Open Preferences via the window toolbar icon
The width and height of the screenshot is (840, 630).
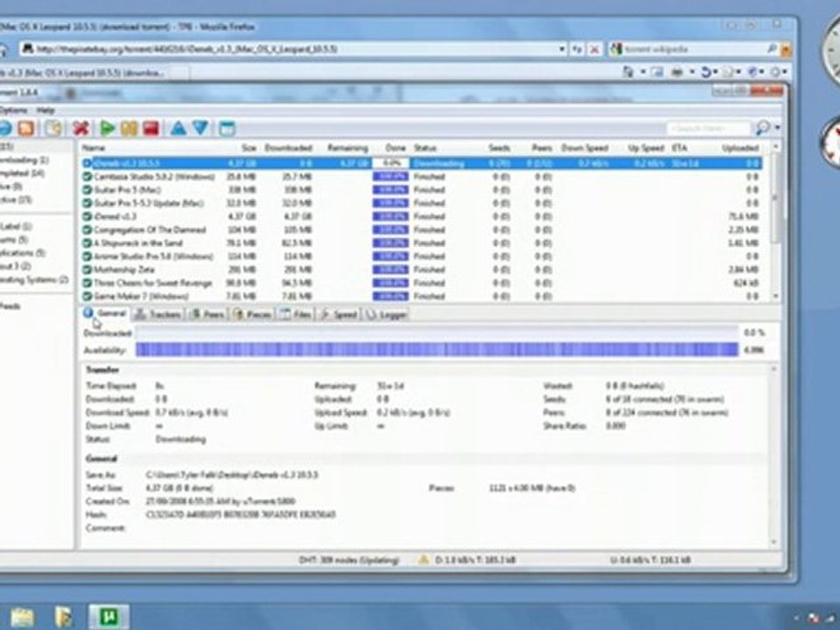point(227,128)
